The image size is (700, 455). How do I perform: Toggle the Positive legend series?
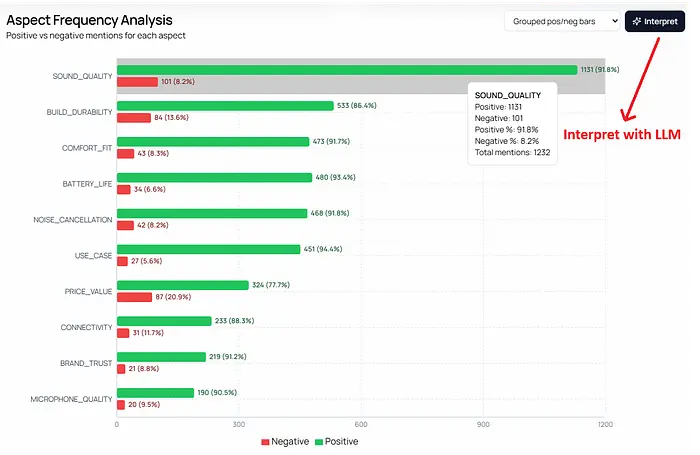(335, 441)
